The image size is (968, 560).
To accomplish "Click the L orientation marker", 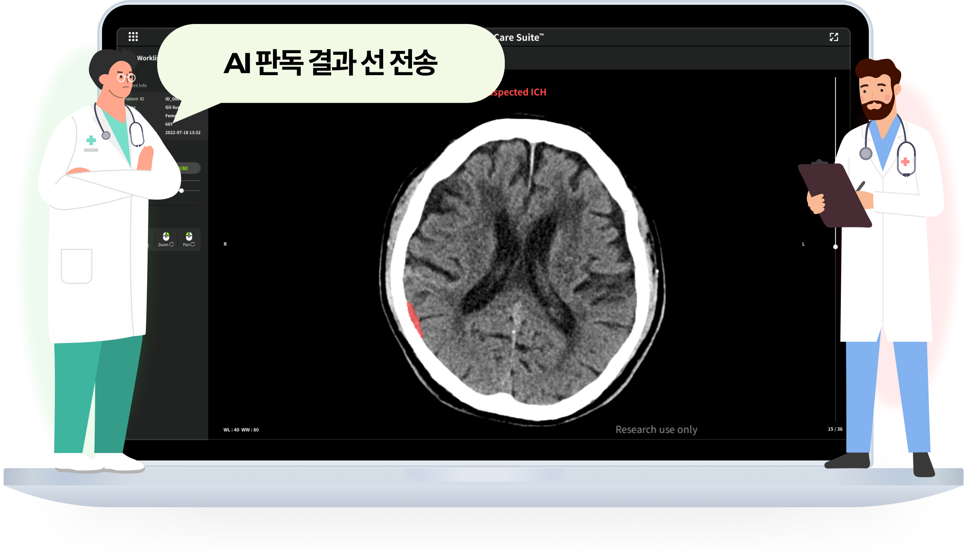I will pyautogui.click(x=803, y=244).
